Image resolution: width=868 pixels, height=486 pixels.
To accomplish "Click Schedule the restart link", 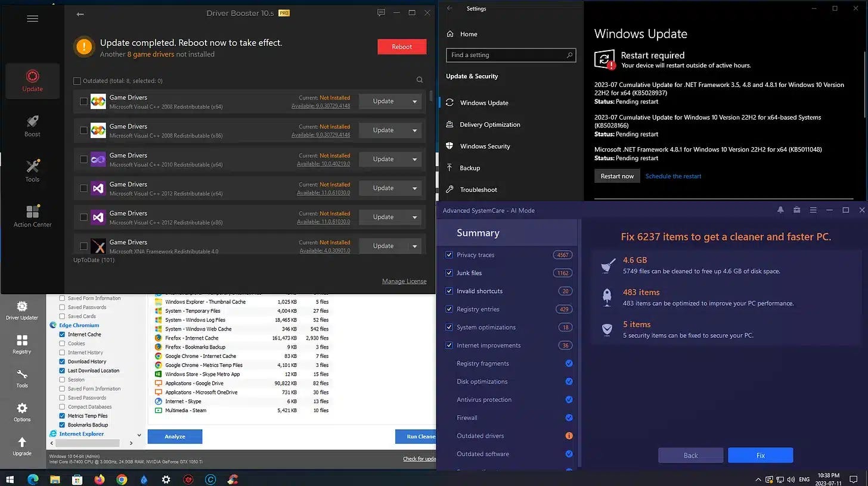I will 673,176.
